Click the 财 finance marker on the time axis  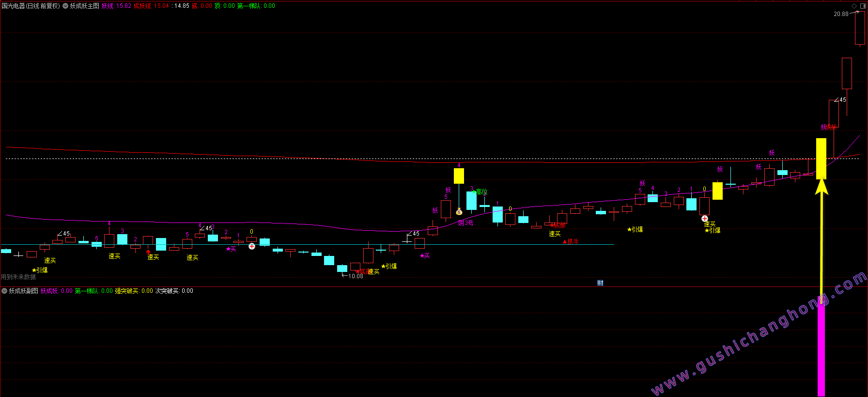(x=600, y=283)
